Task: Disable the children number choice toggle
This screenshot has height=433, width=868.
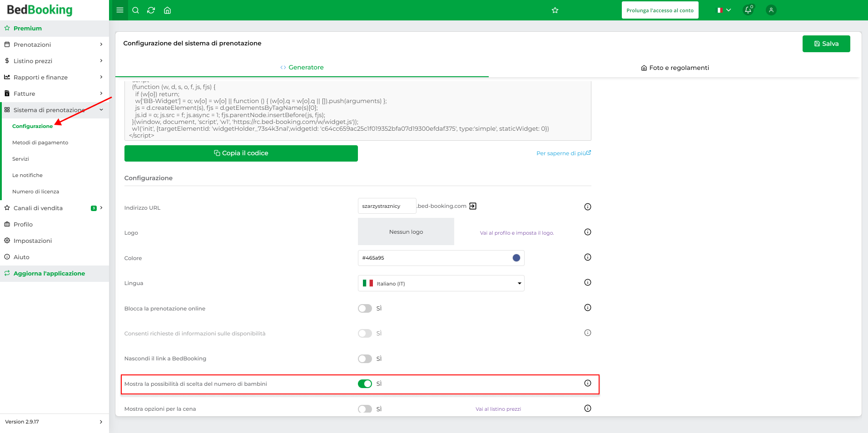Action: point(365,384)
